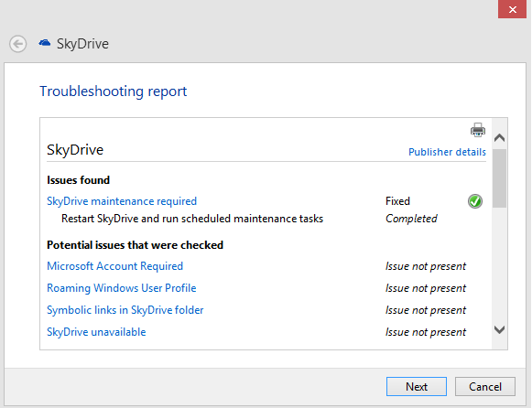Click the SkyDrive window title text
This screenshot has height=408, width=532.
click(82, 44)
